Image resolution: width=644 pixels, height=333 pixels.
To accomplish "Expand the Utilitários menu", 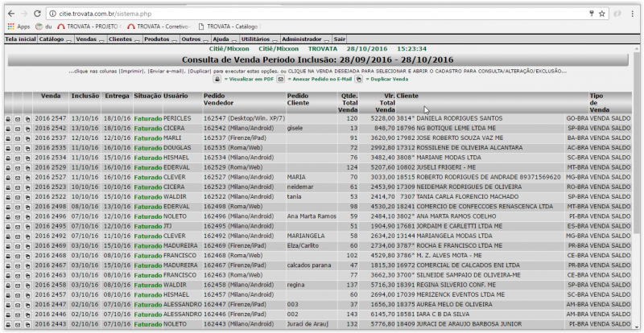I will (259, 39).
